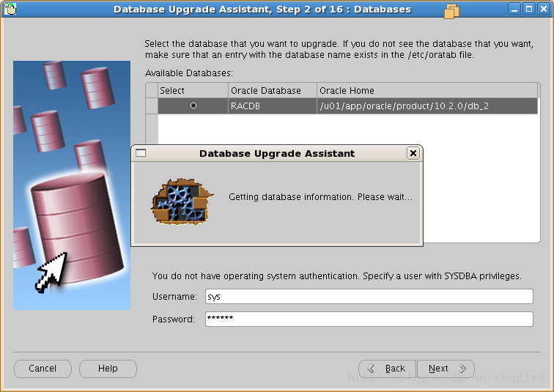Click the Oracle Home column header
The height and width of the screenshot is (392, 554).
coord(427,90)
